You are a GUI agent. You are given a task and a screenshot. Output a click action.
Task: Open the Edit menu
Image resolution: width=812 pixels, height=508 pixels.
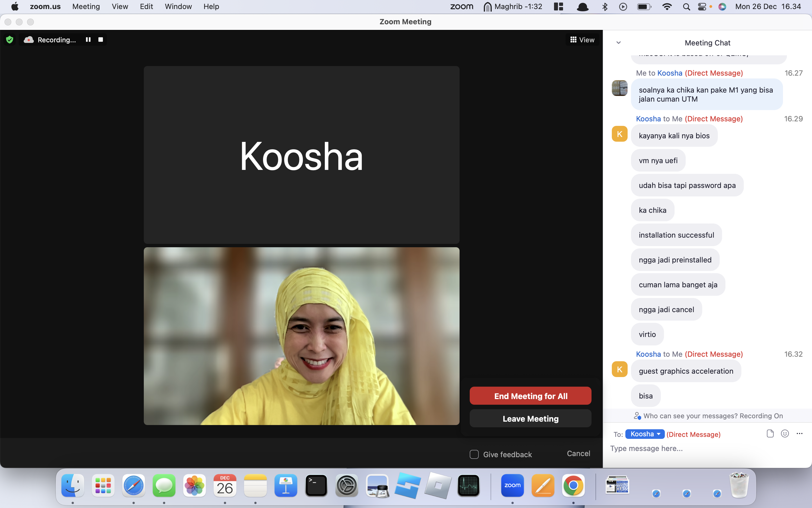[x=146, y=6]
